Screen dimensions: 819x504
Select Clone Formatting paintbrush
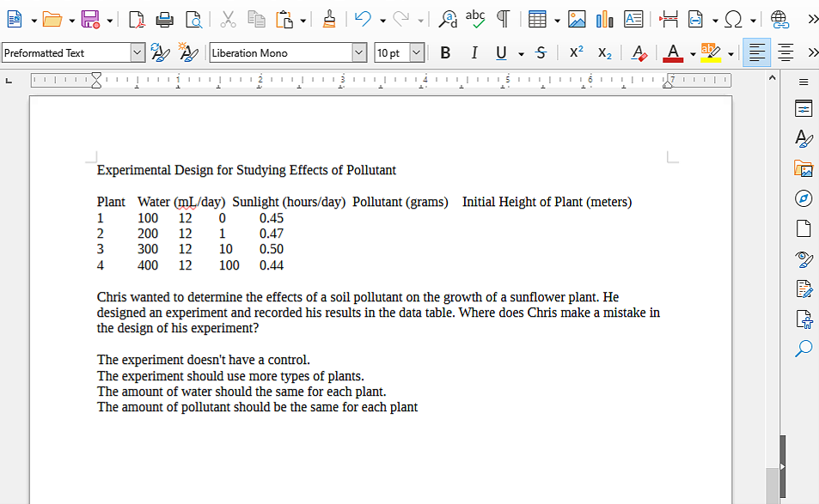coord(329,20)
